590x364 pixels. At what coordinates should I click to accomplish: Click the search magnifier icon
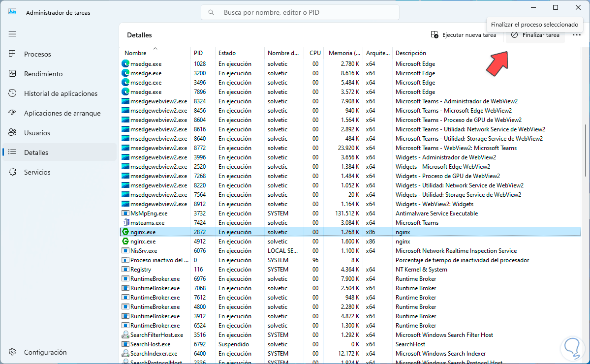(x=211, y=12)
